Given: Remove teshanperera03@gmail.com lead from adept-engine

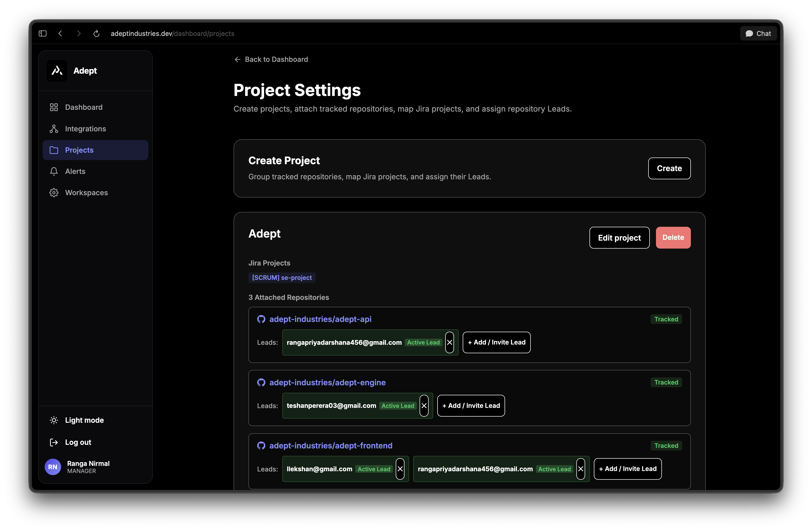Looking at the screenshot, I should 424,406.
